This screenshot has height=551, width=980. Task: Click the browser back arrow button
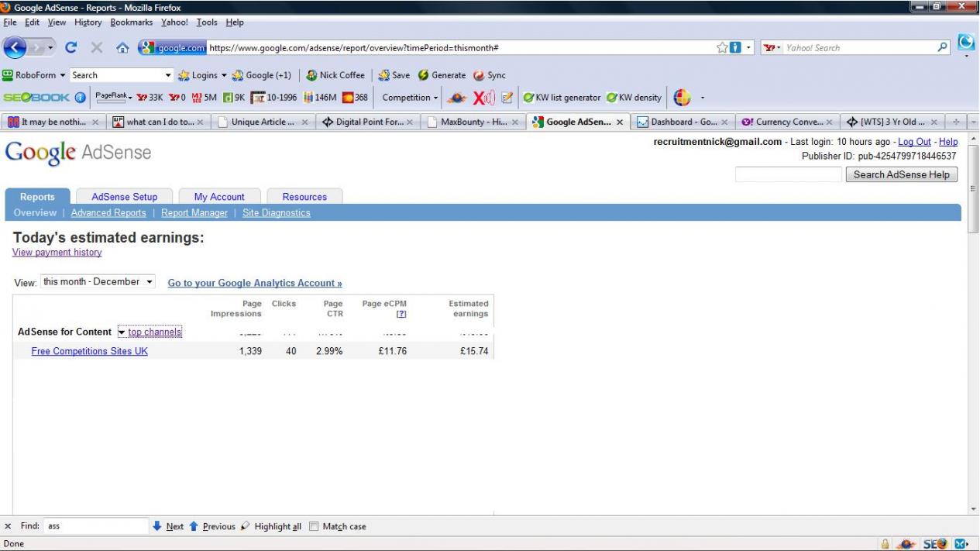tap(16, 47)
